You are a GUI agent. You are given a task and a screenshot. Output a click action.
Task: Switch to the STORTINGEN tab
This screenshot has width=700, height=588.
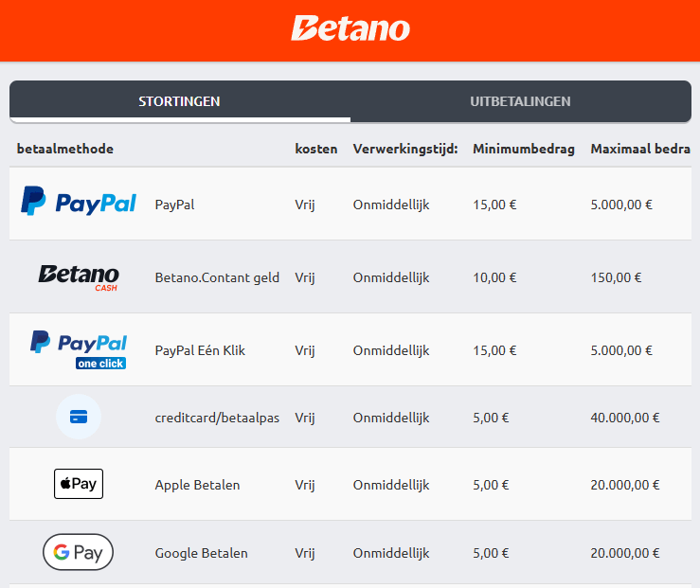pyautogui.click(x=179, y=101)
